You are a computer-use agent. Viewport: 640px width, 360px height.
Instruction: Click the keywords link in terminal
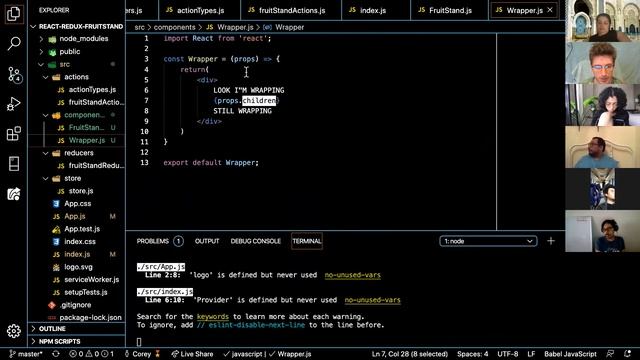(213, 317)
